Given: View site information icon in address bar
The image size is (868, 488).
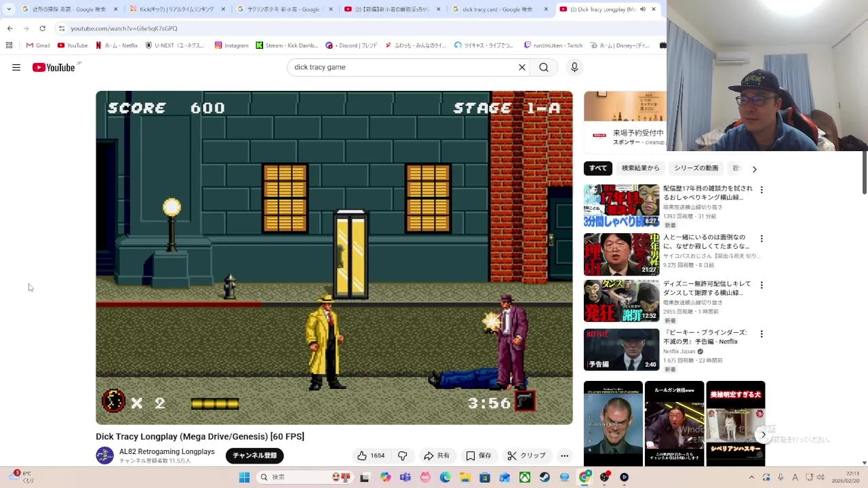Looking at the screenshot, I should (62, 28).
